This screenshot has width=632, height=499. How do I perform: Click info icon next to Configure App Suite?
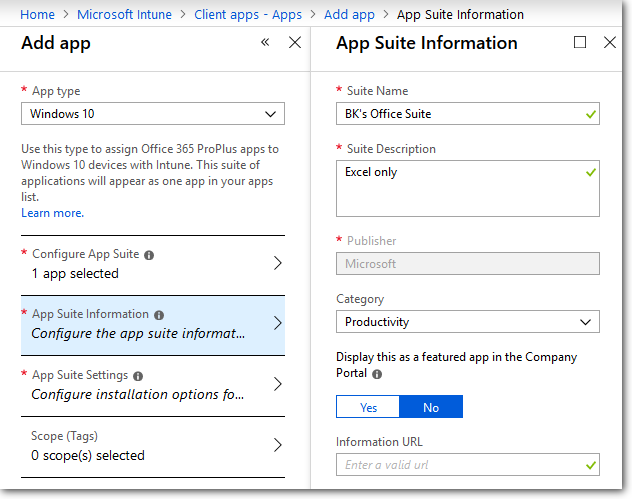coord(149,255)
